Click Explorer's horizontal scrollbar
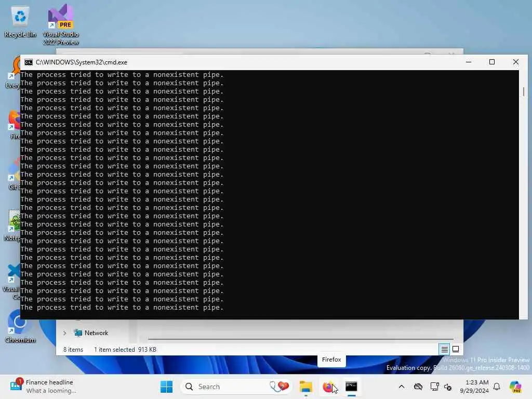This screenshot has width=532, height=399. pyautogui.click(x=301, y=339)
